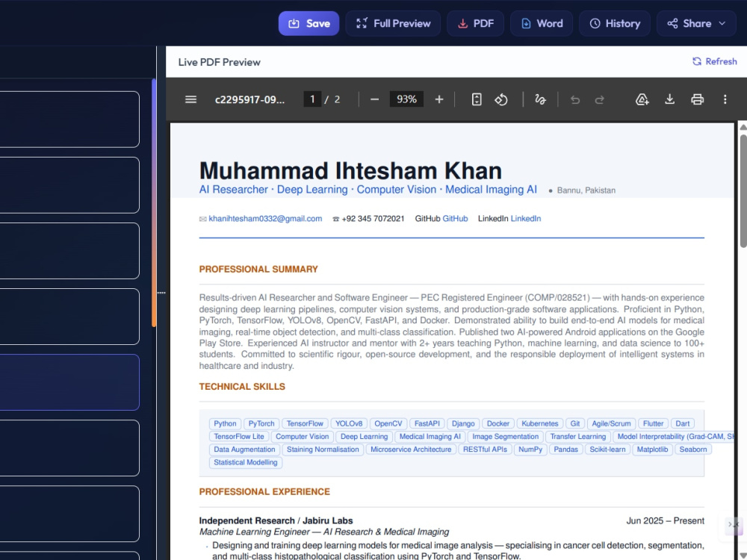Fit document to page
Viewport: 747px width, 560px height.
(x=477, y=99)
